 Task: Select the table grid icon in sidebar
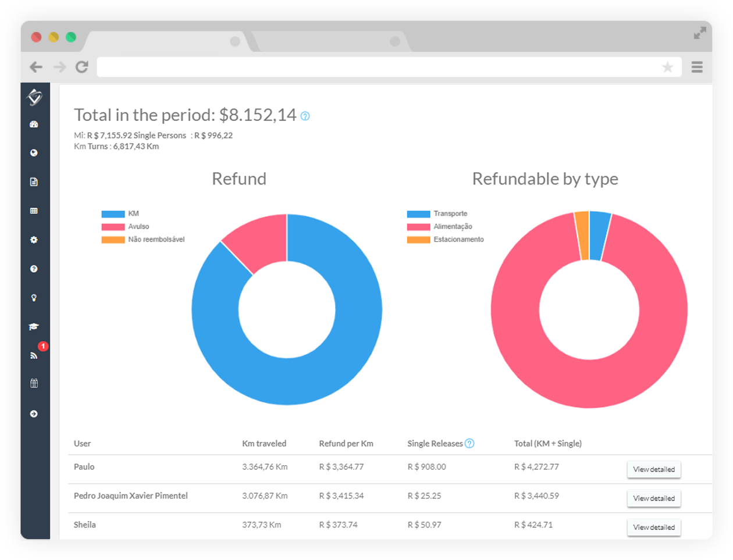pos(34,211)
